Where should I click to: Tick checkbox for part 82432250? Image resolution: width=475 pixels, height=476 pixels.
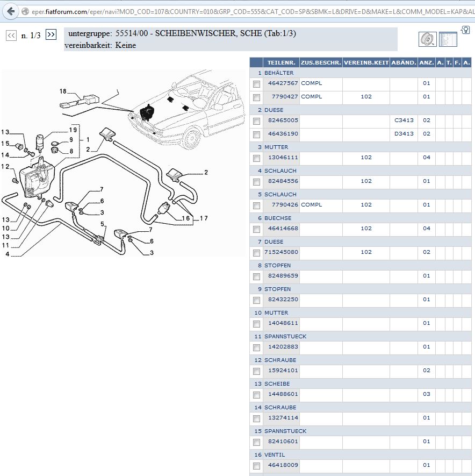point(257,300)
